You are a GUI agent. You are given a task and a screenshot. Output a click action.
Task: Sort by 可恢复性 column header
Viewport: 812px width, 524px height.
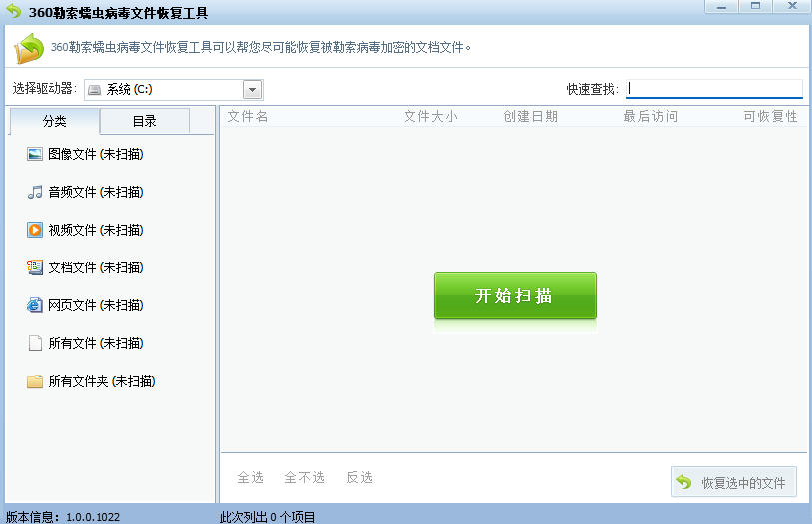click(x=771, y=116)
